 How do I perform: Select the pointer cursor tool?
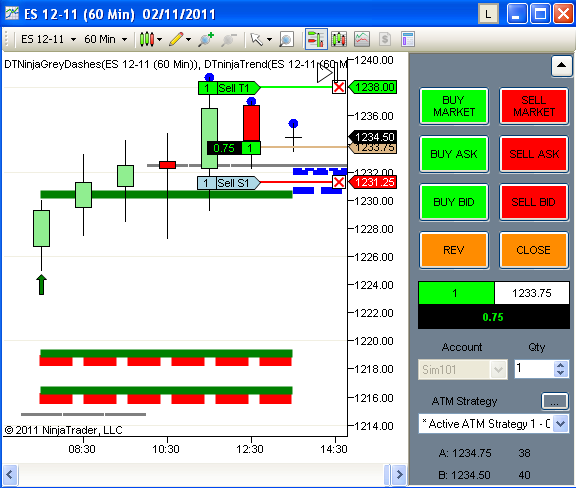256,39
